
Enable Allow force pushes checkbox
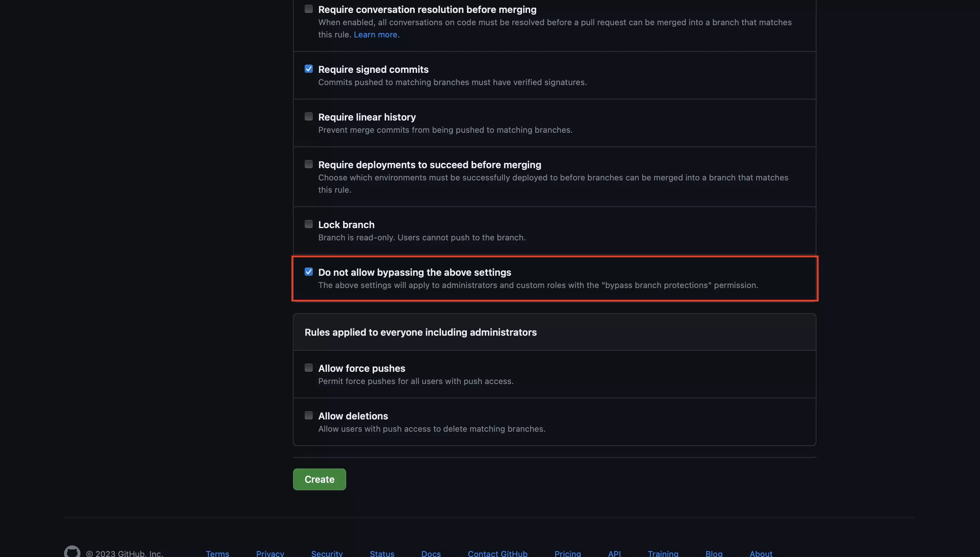coord(308,368)
